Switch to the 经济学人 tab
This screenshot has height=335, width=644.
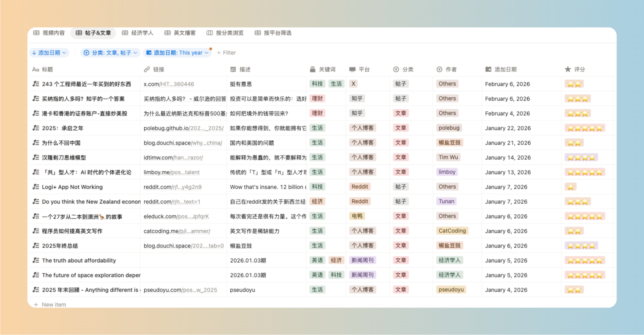pos(138,33)
